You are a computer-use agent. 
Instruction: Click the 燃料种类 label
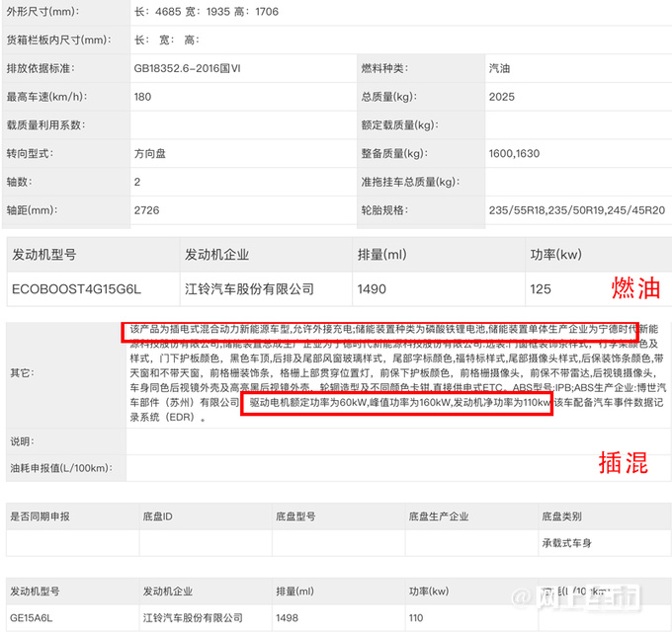[384, 68]
